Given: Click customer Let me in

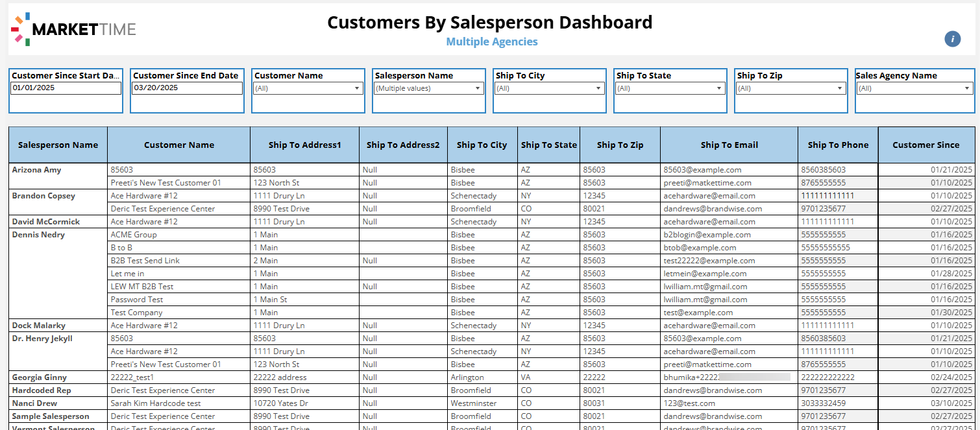Looking at the screenshot, I should pyautogui.click(x=127, y=274).
